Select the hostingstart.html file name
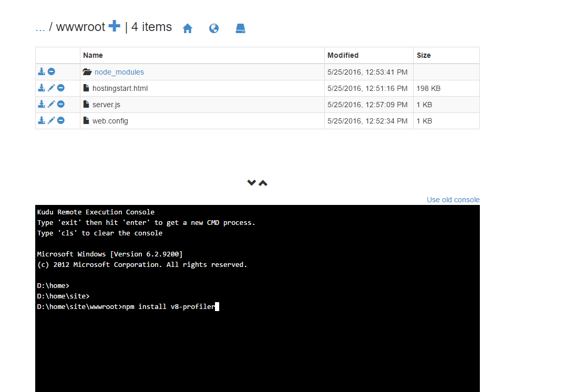The image size is (565, 392). pyautogui.click(x=120, y=88)
